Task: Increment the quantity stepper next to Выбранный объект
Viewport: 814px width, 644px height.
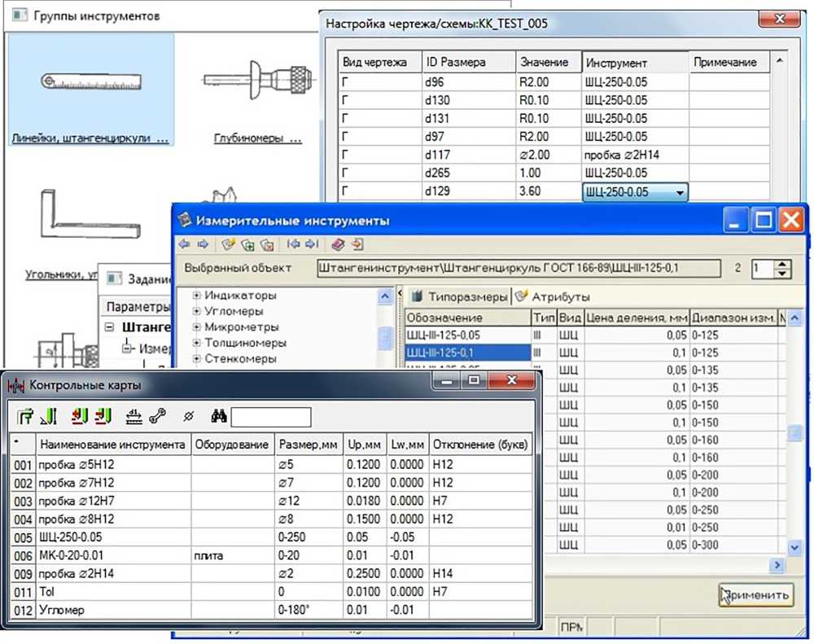Action: click(783, 263)
